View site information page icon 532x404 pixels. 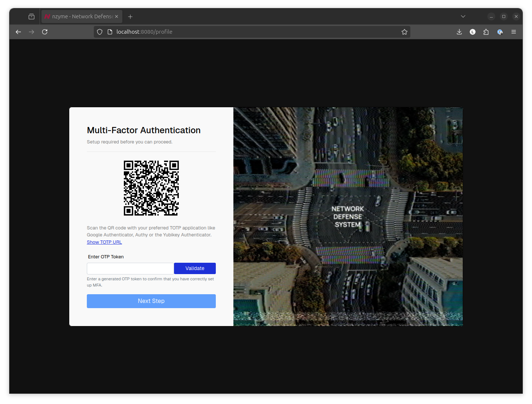tap(110, 32)
